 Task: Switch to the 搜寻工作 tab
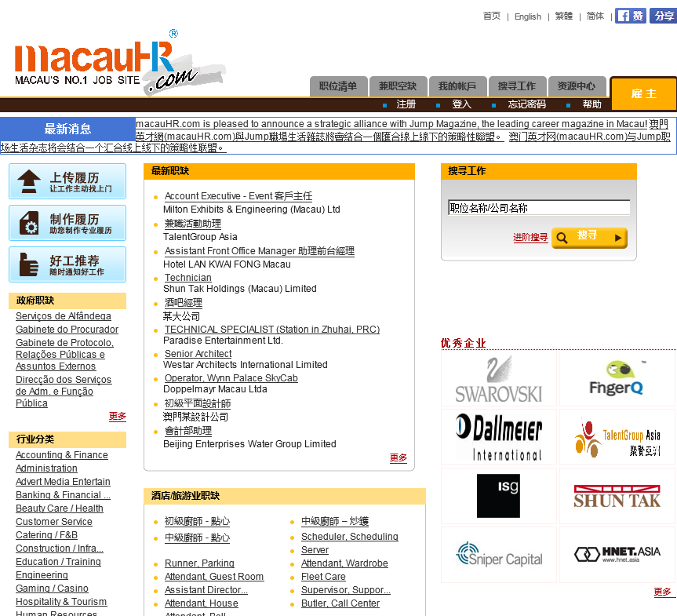click(517, 86)
